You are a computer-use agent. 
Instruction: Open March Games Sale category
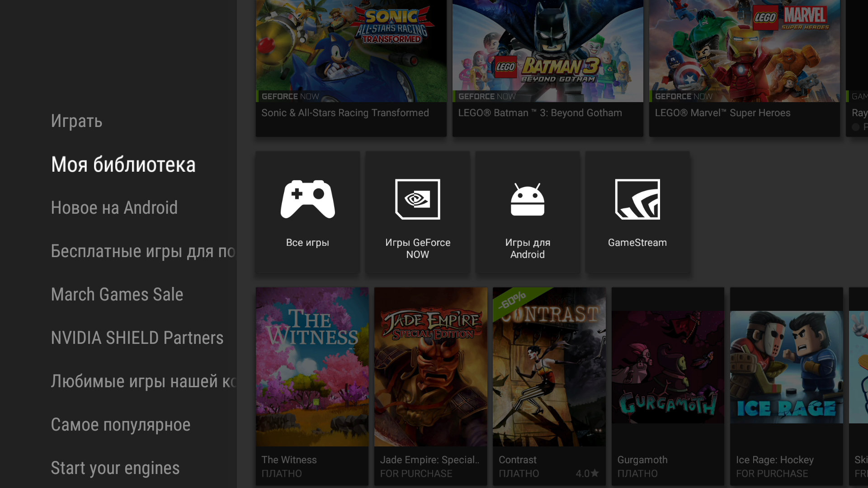coord(117,295)
